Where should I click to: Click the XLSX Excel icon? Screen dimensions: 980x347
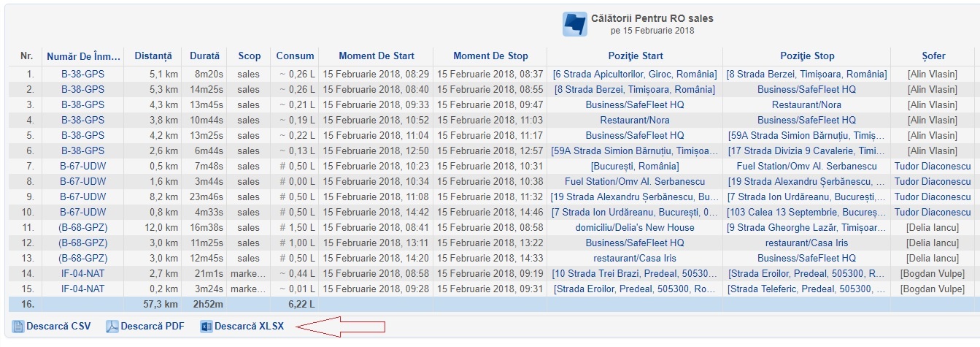(x=206, y=327)
